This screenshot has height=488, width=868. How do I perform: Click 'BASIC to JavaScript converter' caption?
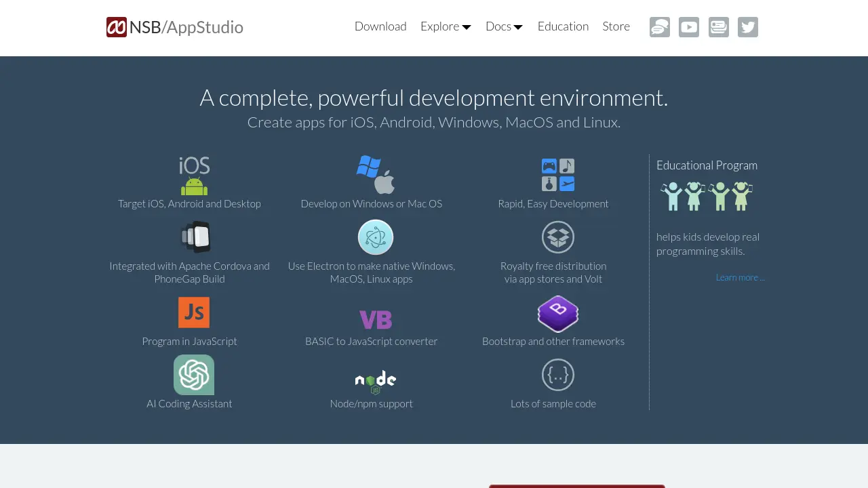372,342
